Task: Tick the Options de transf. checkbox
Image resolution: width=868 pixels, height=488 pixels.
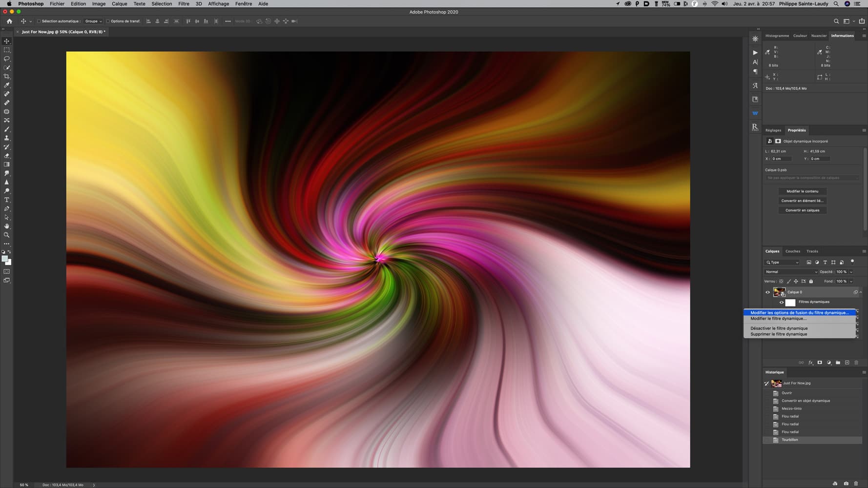Action: click(x=108, y=21)
